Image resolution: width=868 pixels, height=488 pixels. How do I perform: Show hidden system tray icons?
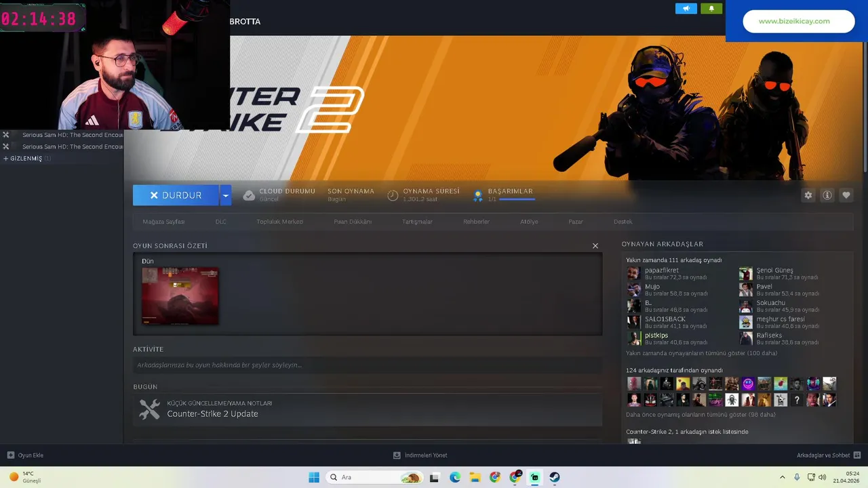coord(782,477)
